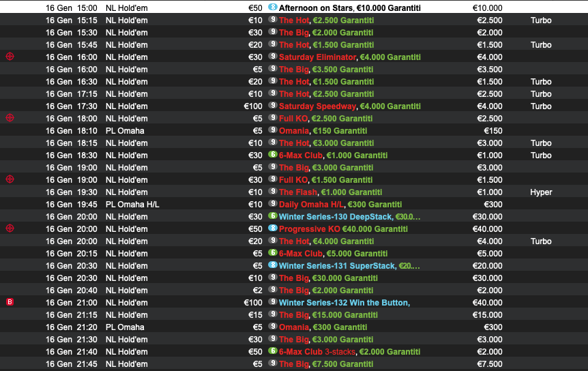
Task: Click 6-max icon beside 6-Max Club 3-stacks
Action: click(273, 351)
